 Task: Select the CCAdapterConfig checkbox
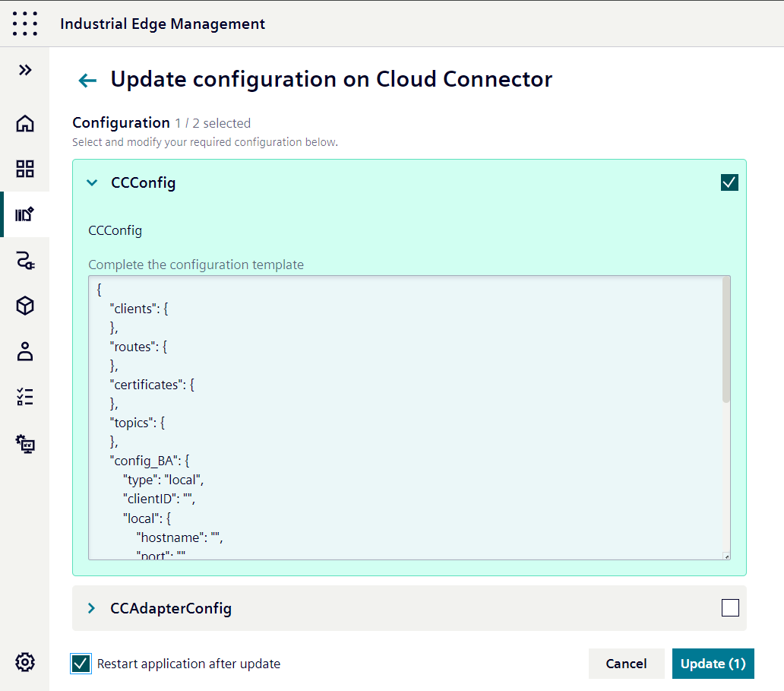pos(729,607)
